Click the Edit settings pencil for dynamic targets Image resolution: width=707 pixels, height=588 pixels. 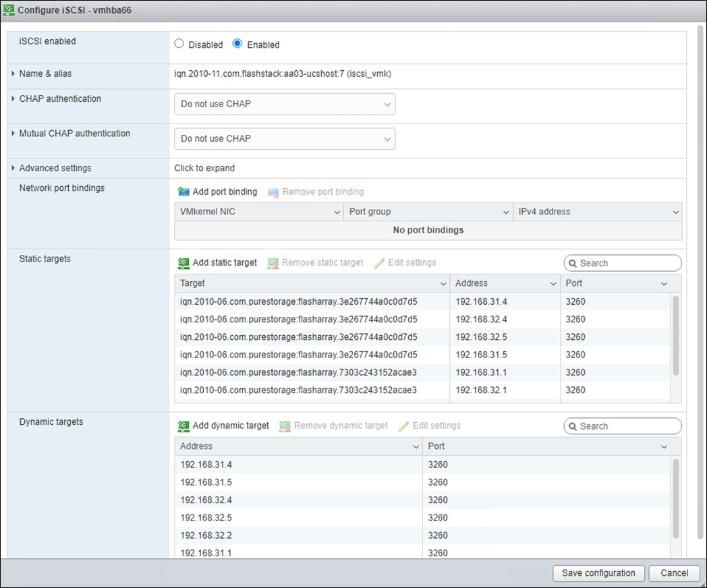(405, 425)
